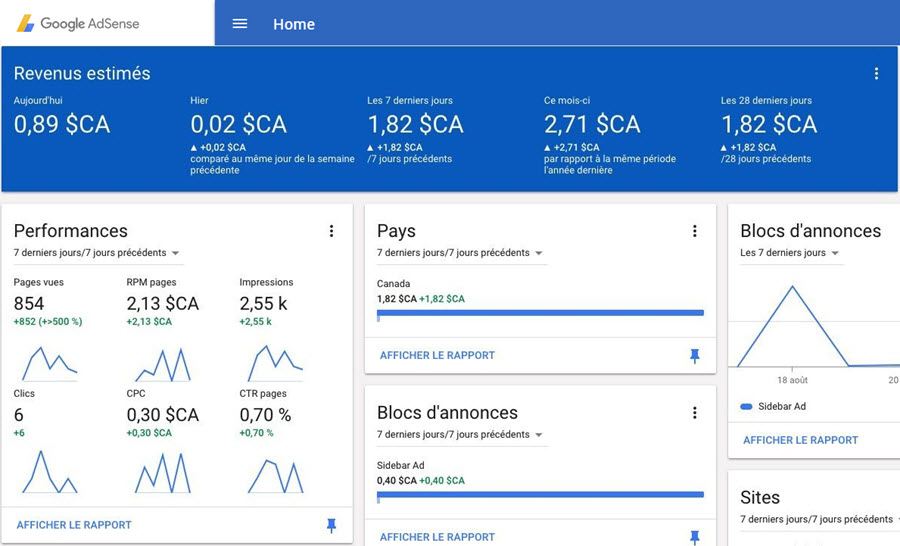The width and height of the screenshot is (900, 546).
Task: Select the RPM pages value 2,13 $CA
Action: coord(162,303)
